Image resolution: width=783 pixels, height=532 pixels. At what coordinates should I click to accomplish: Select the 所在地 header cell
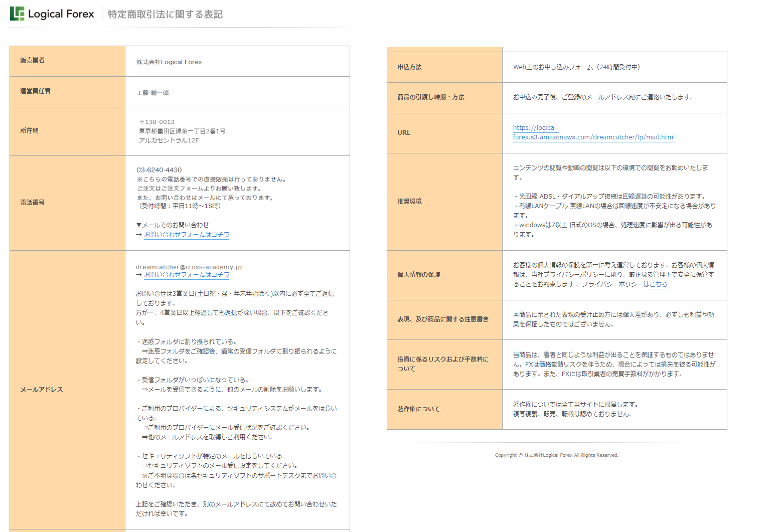point(67,131)
